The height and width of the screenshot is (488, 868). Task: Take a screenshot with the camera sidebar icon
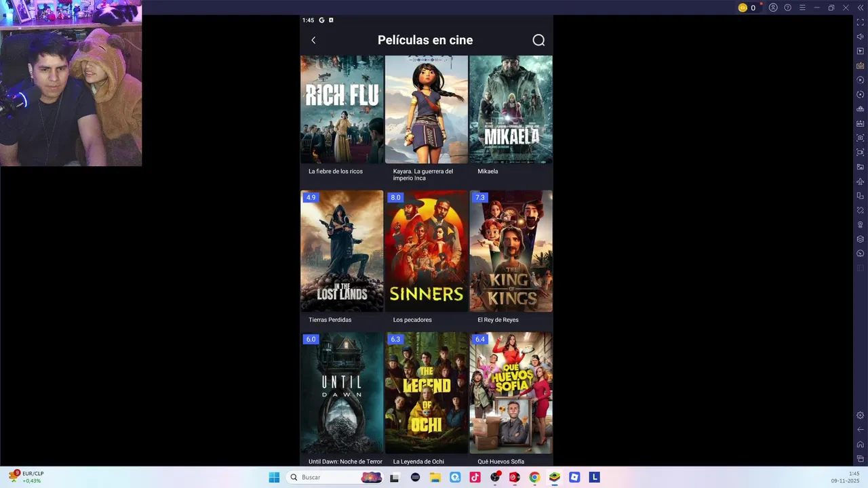[x=861, y=138]
